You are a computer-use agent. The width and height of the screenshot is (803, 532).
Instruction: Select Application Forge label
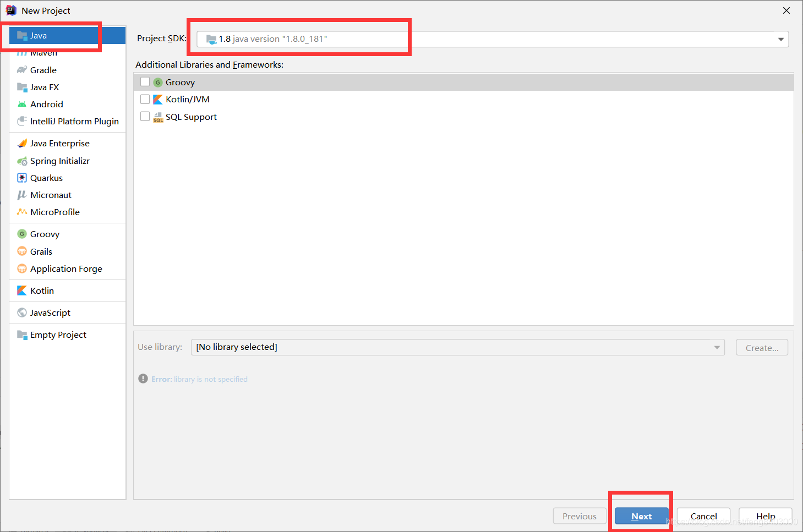coord(66,268)
